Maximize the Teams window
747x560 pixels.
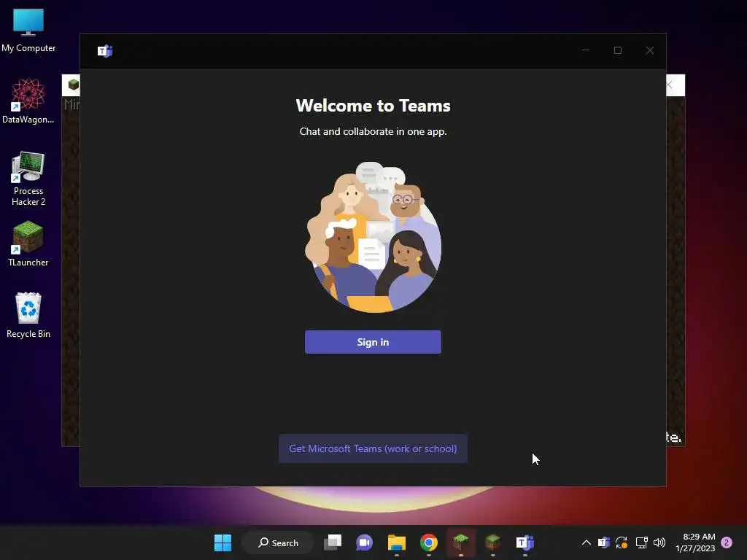[618, 50]
